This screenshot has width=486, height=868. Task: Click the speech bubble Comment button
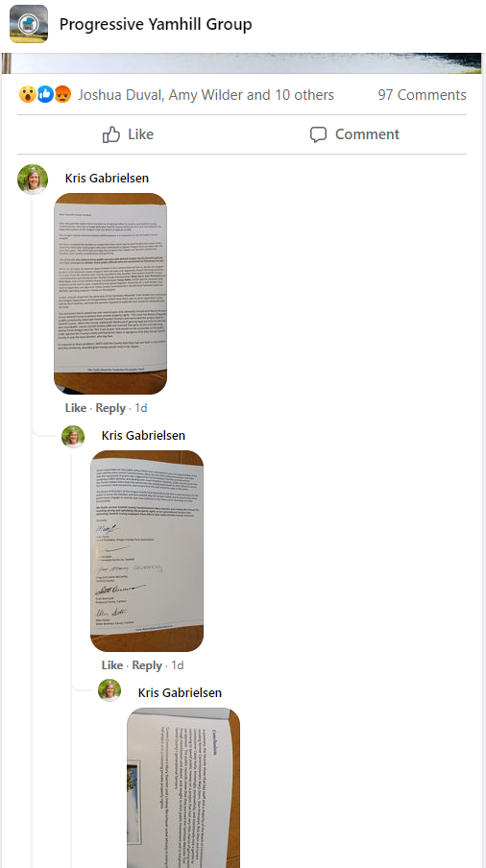(x=354, y=134)
